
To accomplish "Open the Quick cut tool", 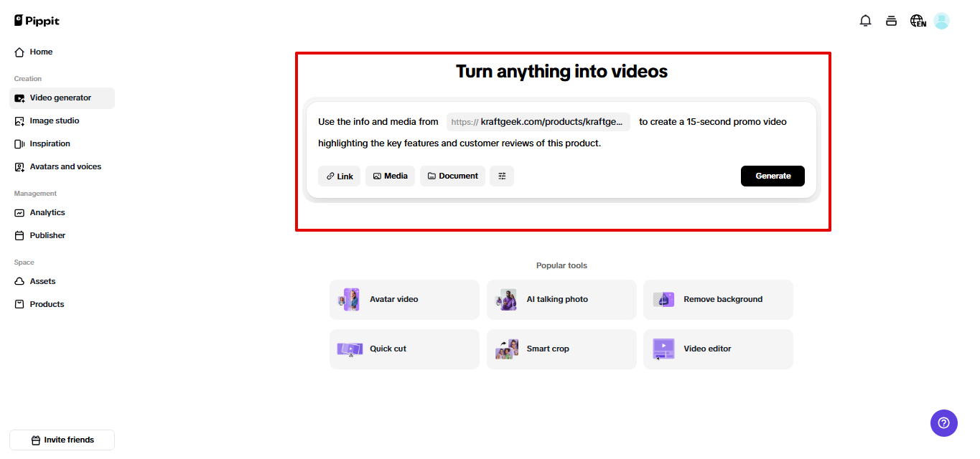I will 404,349.
